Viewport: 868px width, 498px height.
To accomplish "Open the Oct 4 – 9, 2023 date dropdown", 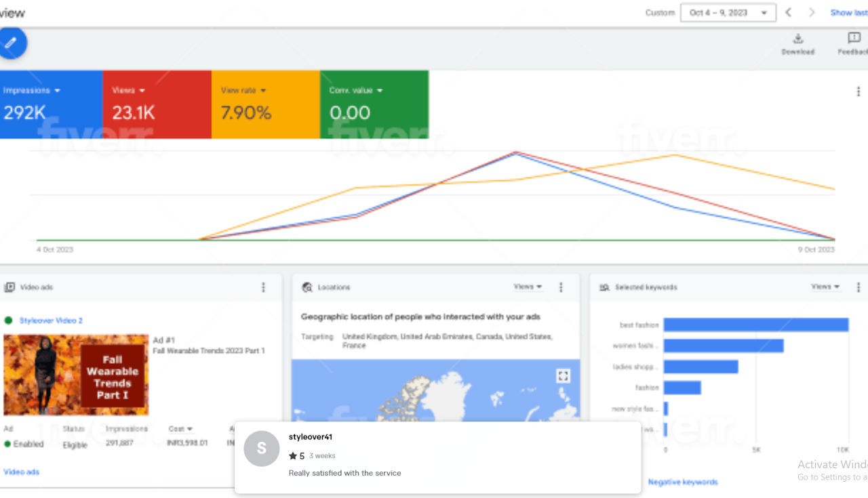I will 728,13.
